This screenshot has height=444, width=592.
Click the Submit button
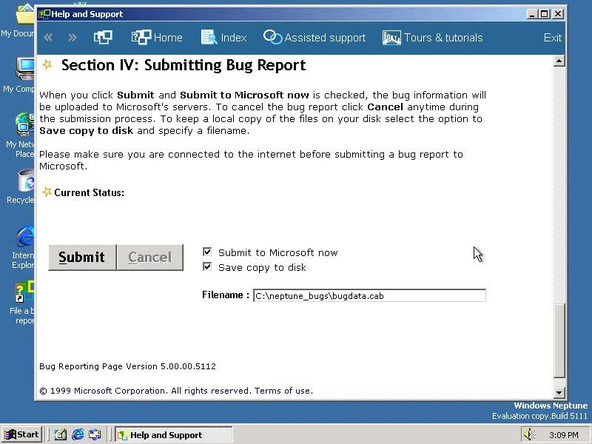pos(82,257)
